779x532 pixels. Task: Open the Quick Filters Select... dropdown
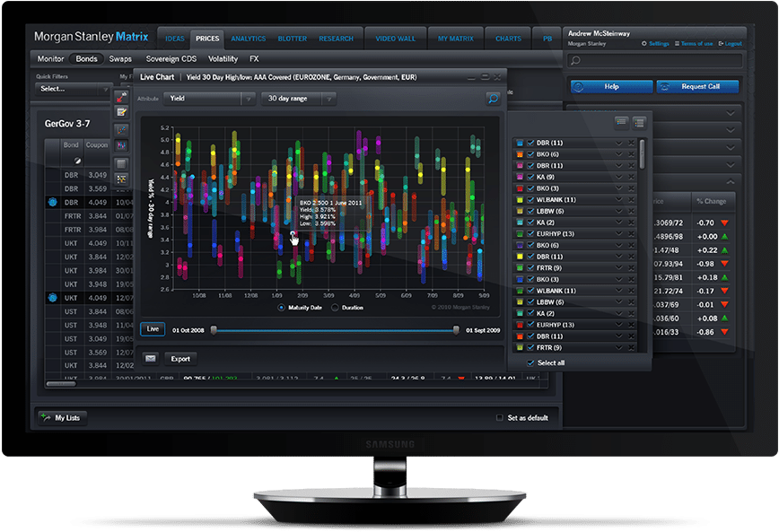(74, 89)
